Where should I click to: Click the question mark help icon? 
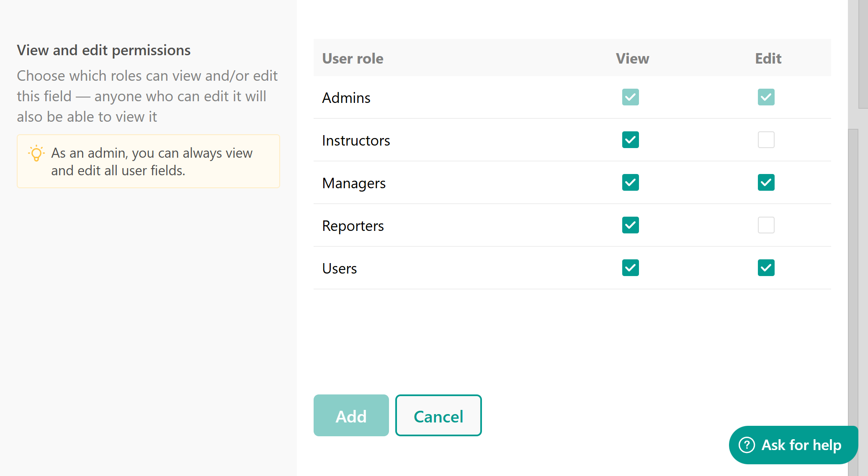point(747,445)
